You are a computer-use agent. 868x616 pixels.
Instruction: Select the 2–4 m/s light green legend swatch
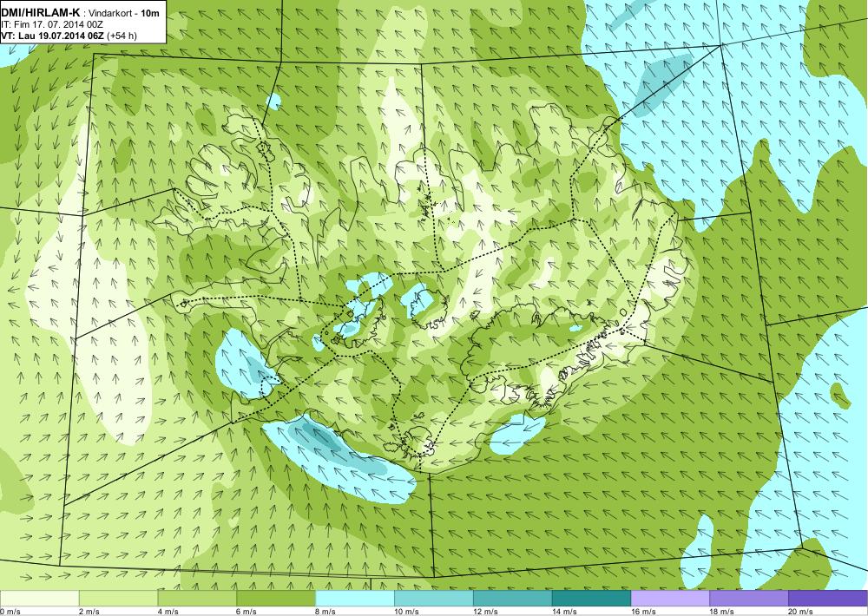[118, 599]
